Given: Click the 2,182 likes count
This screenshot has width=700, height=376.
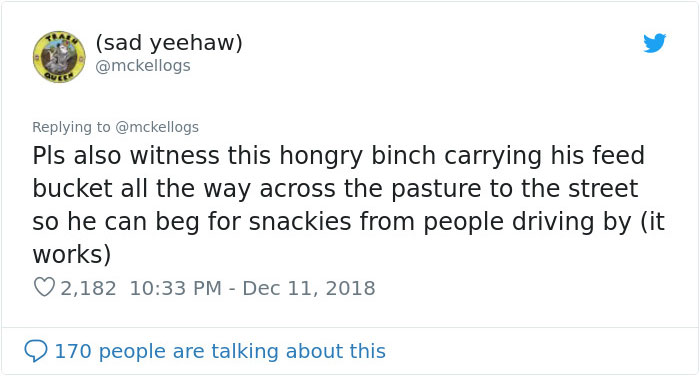Looking at the screenshot, I should [x=88, y=288].
